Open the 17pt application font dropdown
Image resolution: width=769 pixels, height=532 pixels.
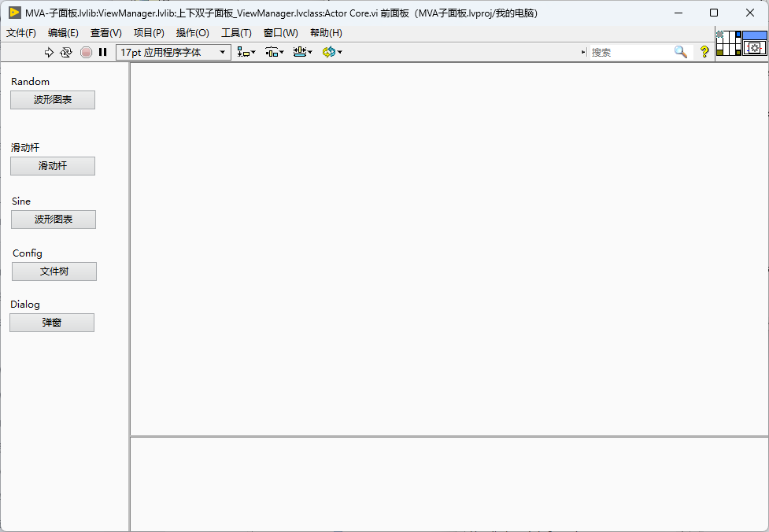(x=173, y=52)
